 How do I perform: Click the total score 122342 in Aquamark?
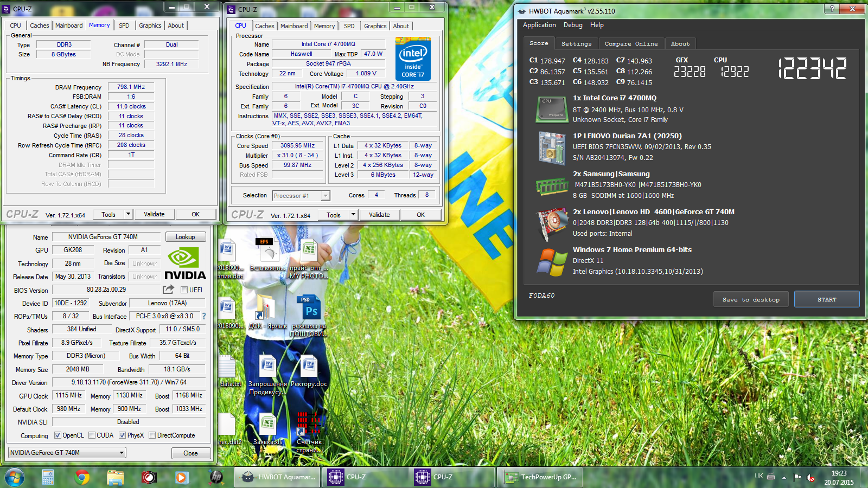(x=812, y=69)
